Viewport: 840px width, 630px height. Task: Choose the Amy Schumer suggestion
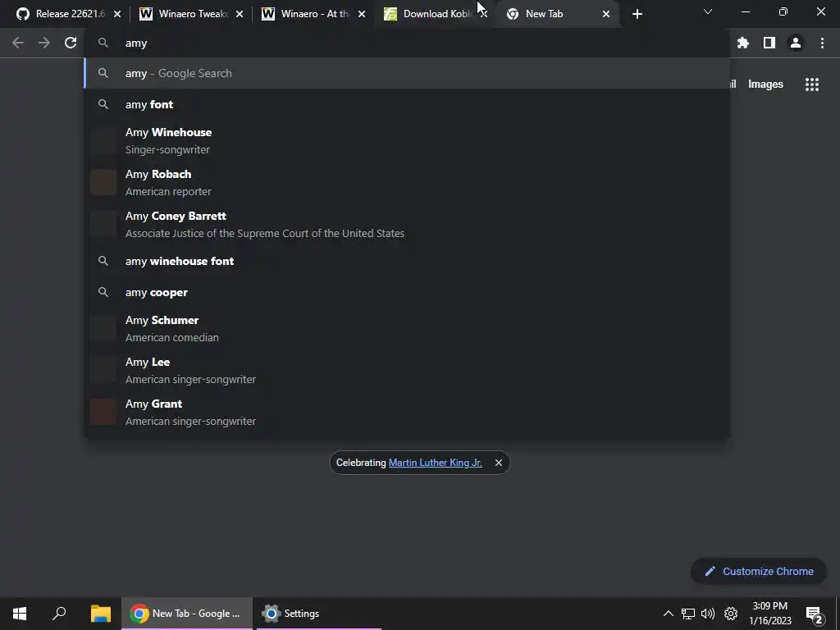click(x=407, y=328)
